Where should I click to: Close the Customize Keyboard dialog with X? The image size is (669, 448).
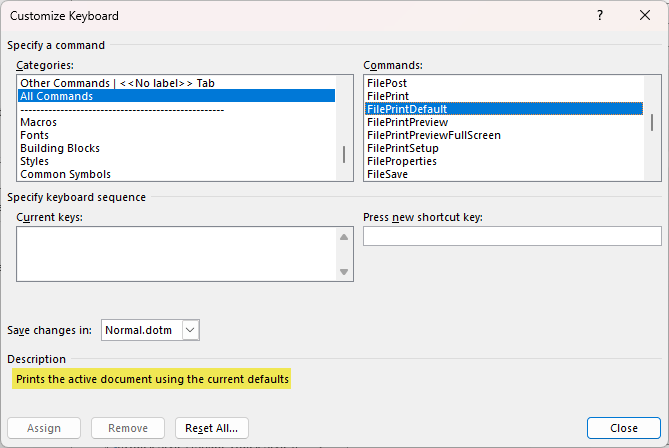click(x=645, y=15)
